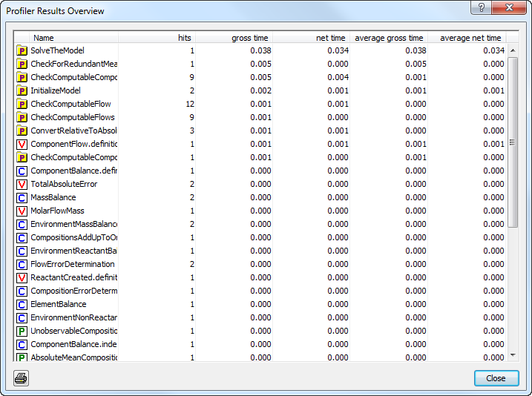Click the ConvertRelativeToAbsol procedure icon
Image resolution: width=532 pixels, height=396 pixels.
(22, 131)
